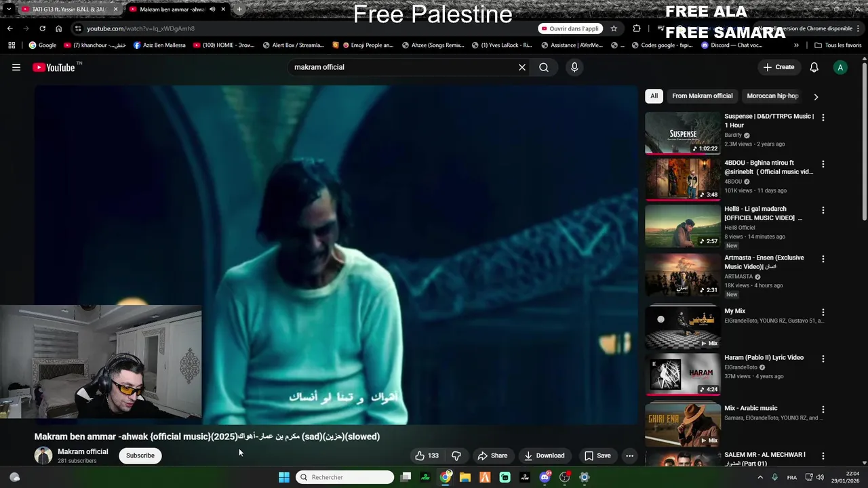This screenshot has height=488, width=868.
Task: Play the 4BDOU Bghina ntirou thumbnail
Action: click(x=683, y=180)
